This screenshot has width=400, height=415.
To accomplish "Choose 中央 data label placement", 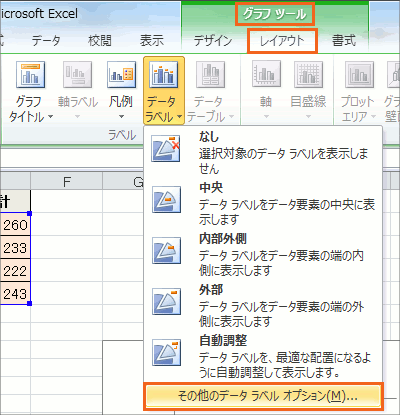I will point(263,204).
